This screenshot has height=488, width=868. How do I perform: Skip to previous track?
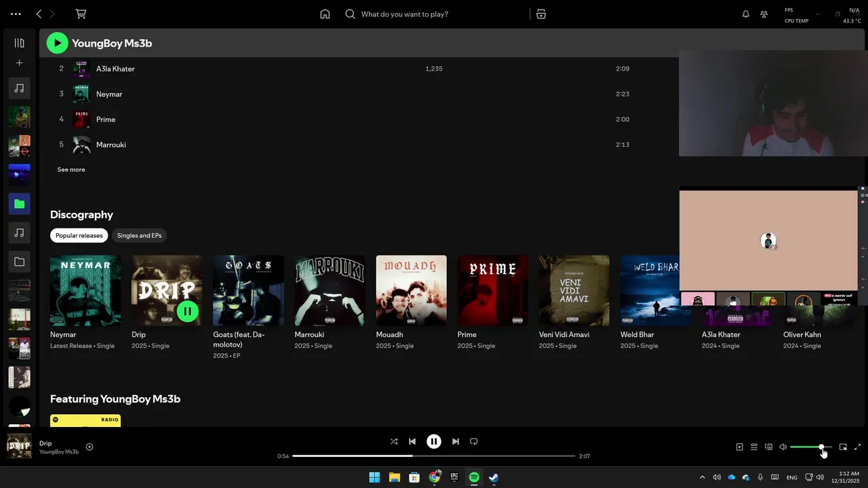412,441
